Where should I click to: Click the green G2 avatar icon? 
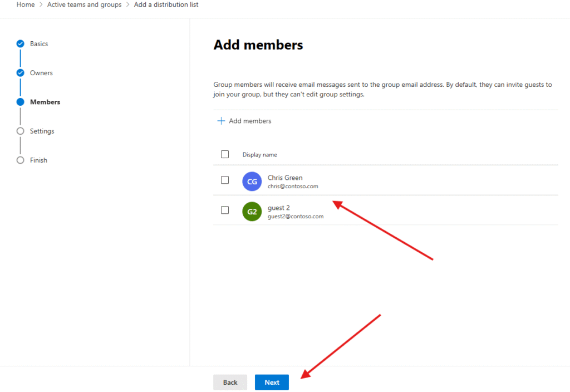point(252,212)
